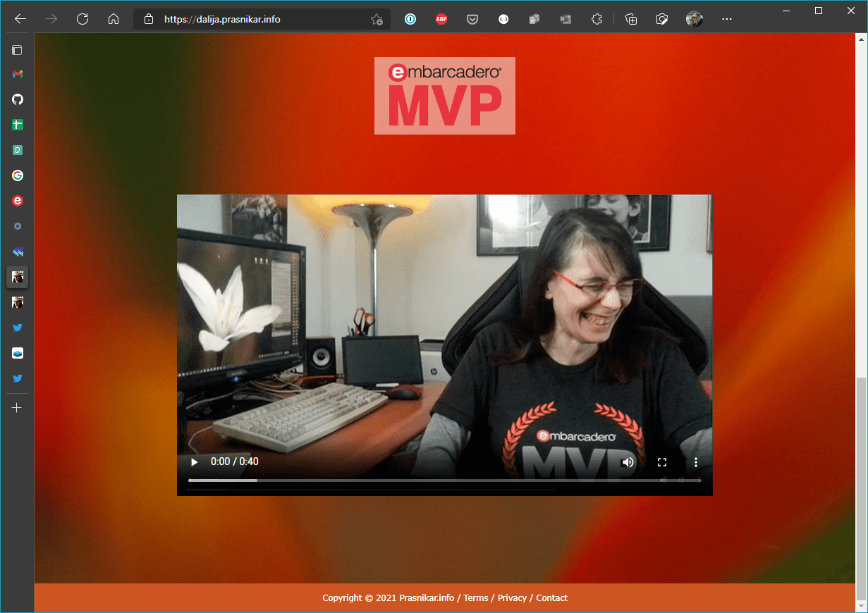
Task: Open the Contact link
Action: point(551,597)
